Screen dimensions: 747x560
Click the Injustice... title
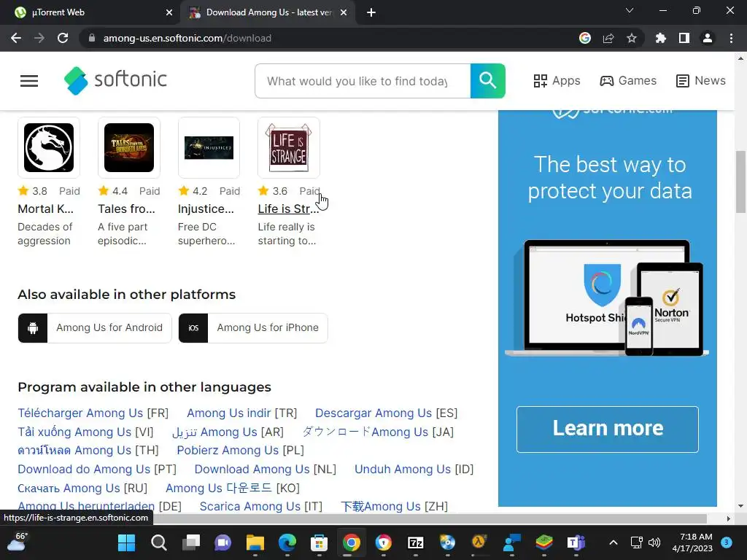pyautogui.click(x=206, y=209)
